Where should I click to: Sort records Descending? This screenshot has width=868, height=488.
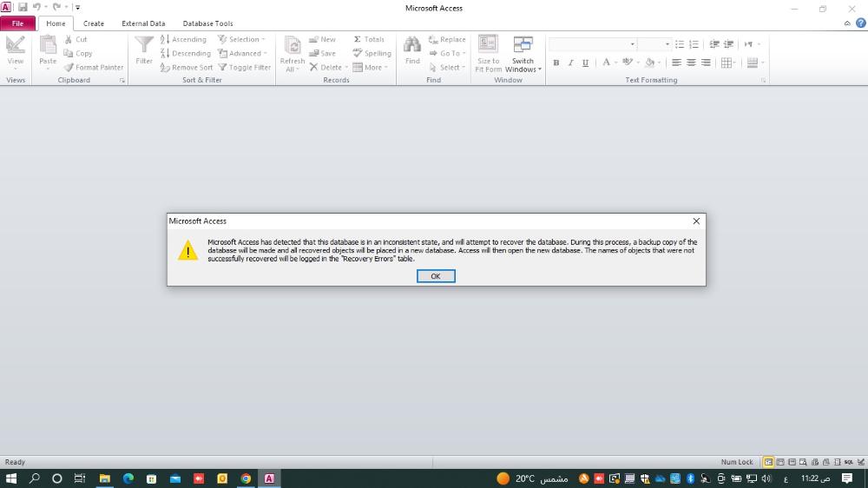pyautogui.click(x=186, y=53)
